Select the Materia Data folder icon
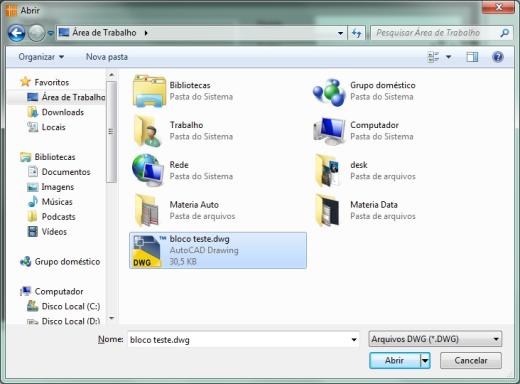The image size is (520, 384). click(x=328, y=210)
